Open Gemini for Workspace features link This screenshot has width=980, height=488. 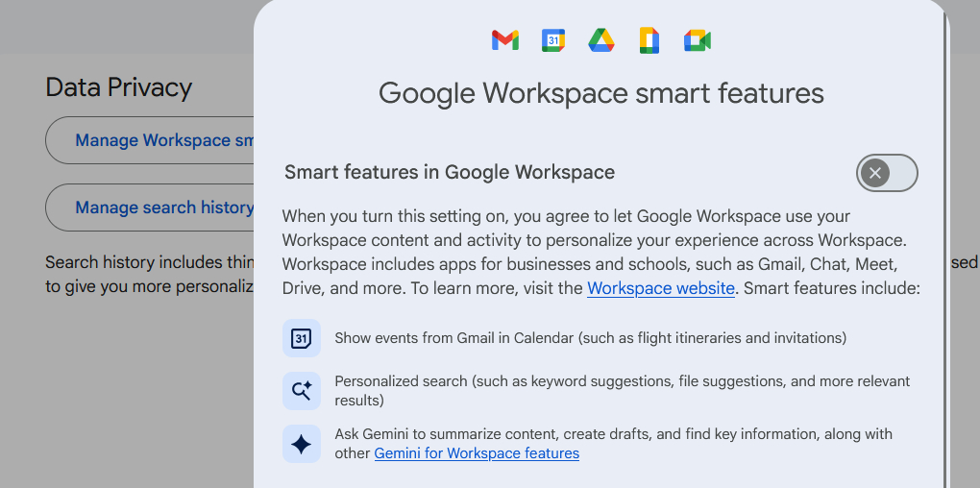(x=477, y=453)
